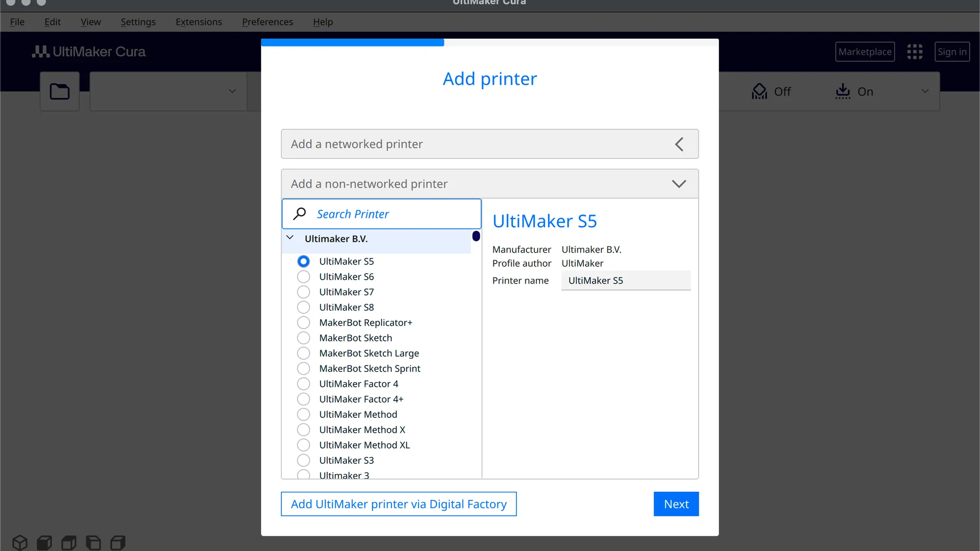Click the Next button
This screenshot has height=551, width=980.
coord(676,504)
